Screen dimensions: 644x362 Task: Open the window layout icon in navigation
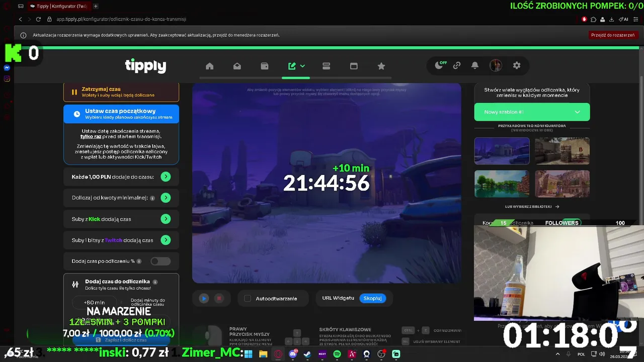tap(354, 66)
